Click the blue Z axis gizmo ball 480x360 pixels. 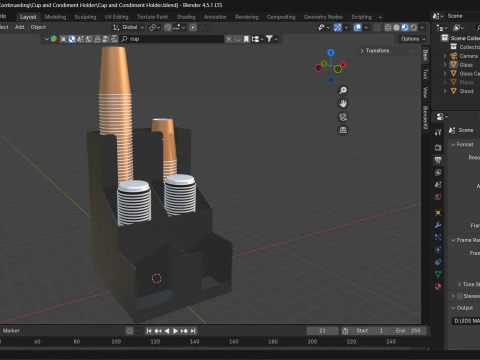tap(331, 53)
